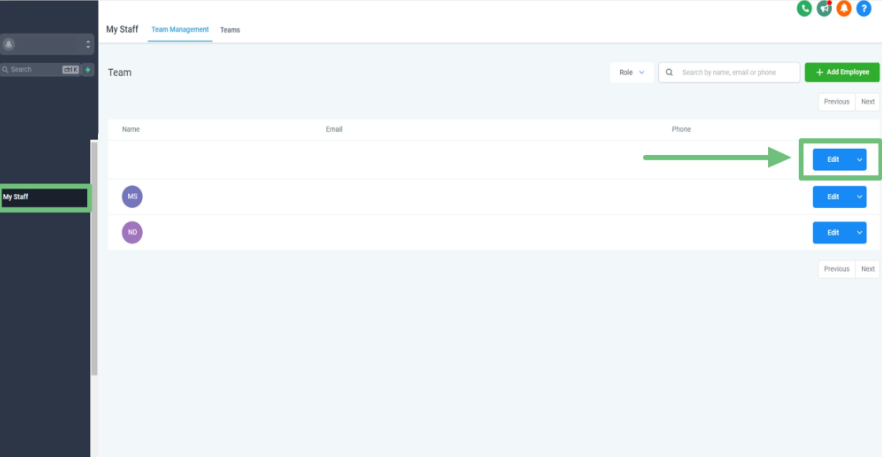Click the MS user avatar
The height and width of the screenshot is (457, 882).
(x=132, y=197)
